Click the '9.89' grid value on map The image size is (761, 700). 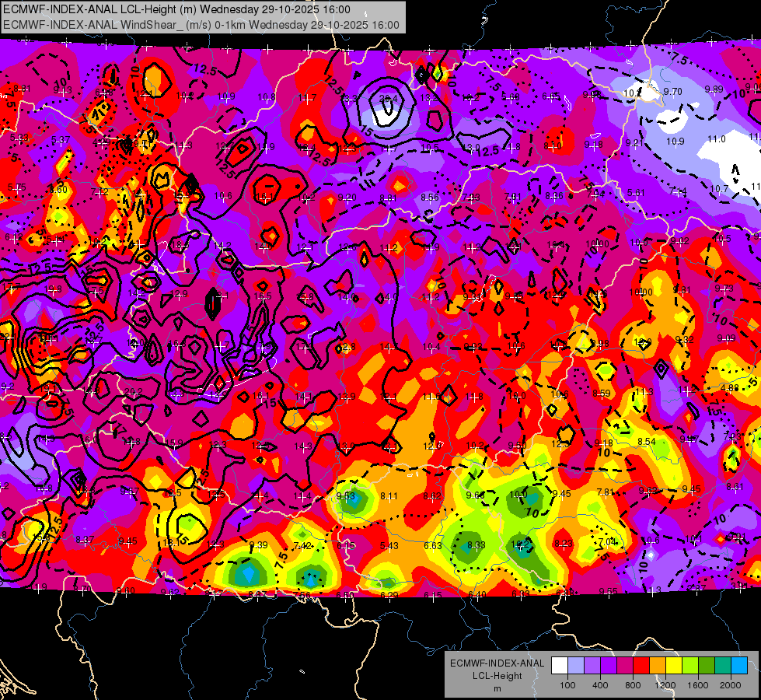click(714, 89)
